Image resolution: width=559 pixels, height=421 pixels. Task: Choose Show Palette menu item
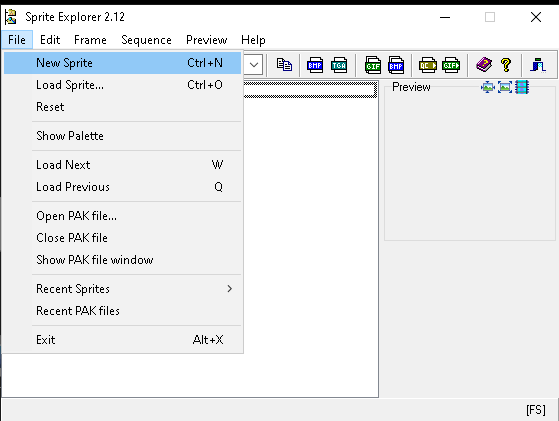pos(123,136)
